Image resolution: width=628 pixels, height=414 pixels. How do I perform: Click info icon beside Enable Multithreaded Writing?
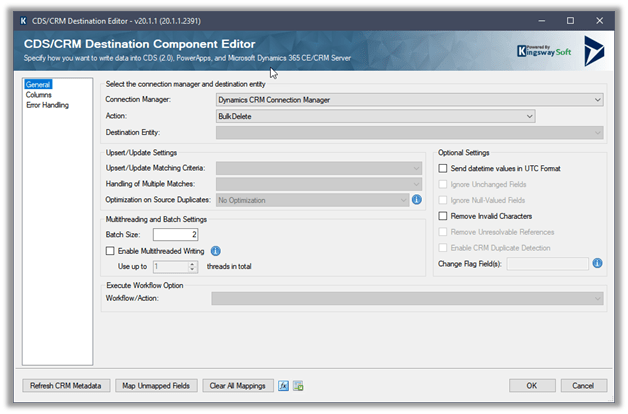[x=215, y=250]
